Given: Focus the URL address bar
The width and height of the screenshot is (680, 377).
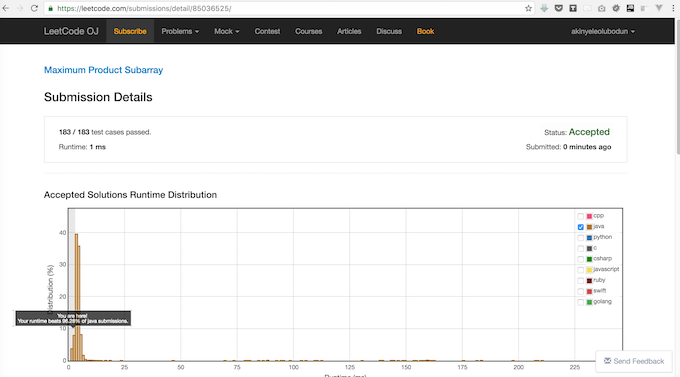Looking at the screenshot, I should [x=288, y=8].
